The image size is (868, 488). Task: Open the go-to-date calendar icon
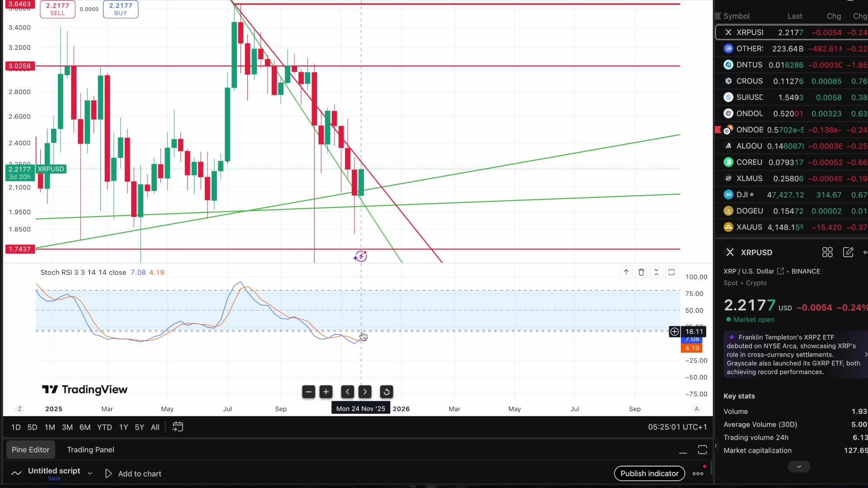pos(177,427)
